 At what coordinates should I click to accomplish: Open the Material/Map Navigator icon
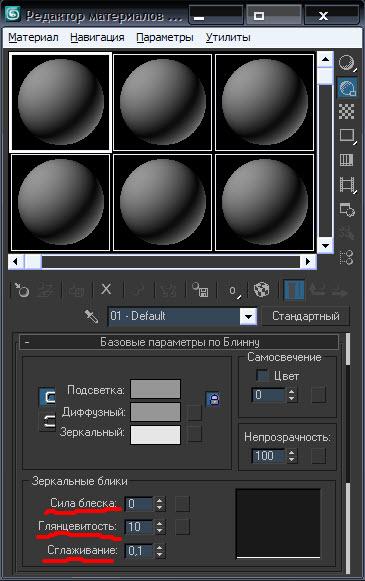pos(347,258)
